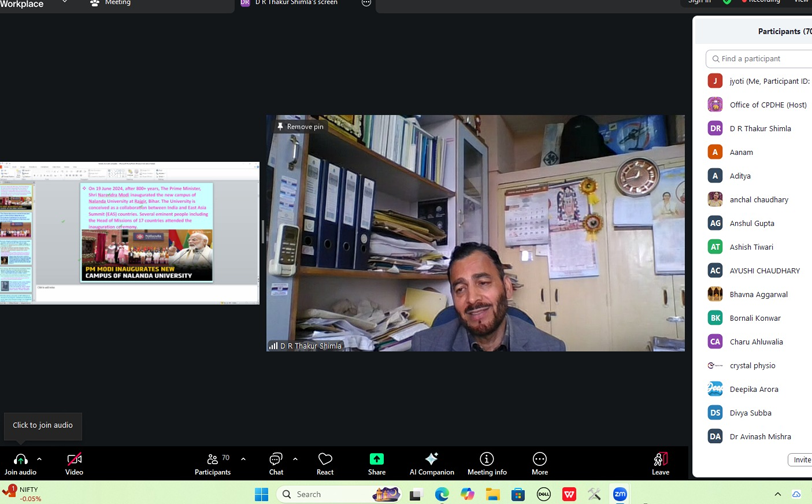Open the Participants panel button
The width and height of the screenshot is (812, 504).
pos(212,460)
